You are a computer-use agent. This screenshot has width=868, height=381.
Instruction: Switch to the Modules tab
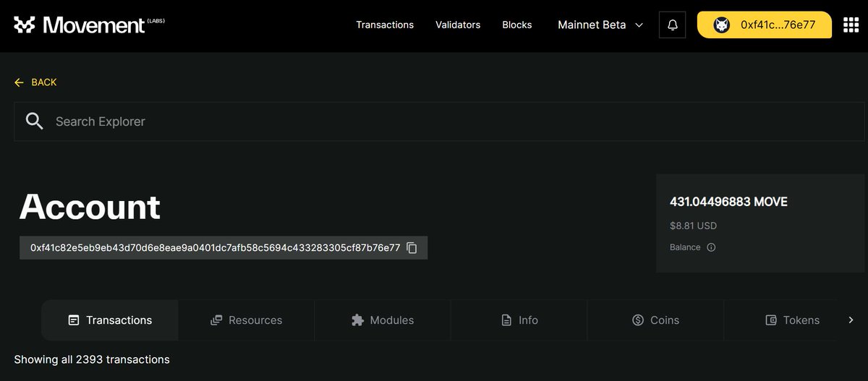coord(383,320)
